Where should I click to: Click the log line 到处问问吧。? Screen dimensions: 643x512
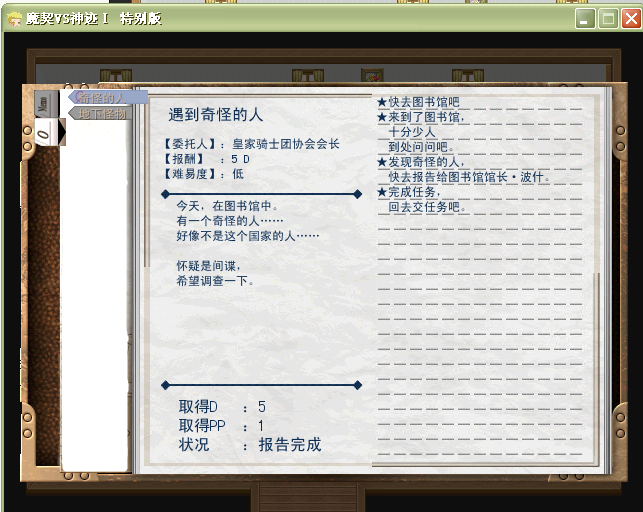coord(421,147)
